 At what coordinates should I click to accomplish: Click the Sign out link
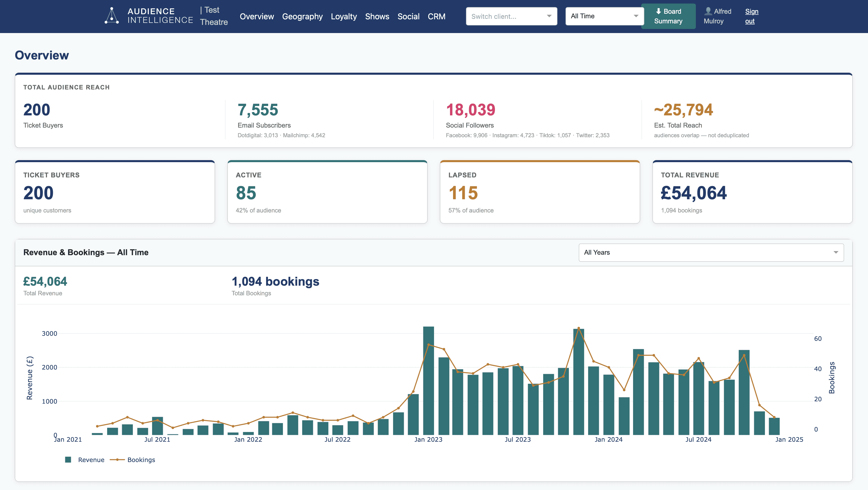(752, 16)
